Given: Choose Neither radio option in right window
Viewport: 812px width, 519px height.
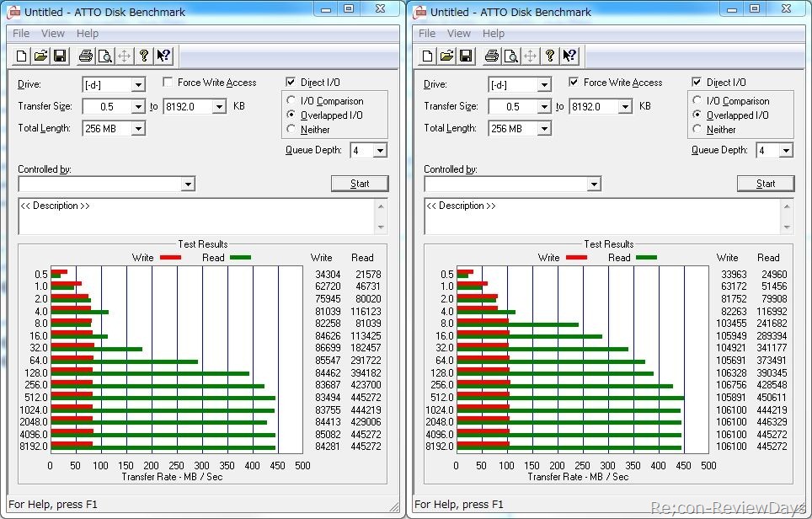Looking at the screenshot, I should pos(698,130).
